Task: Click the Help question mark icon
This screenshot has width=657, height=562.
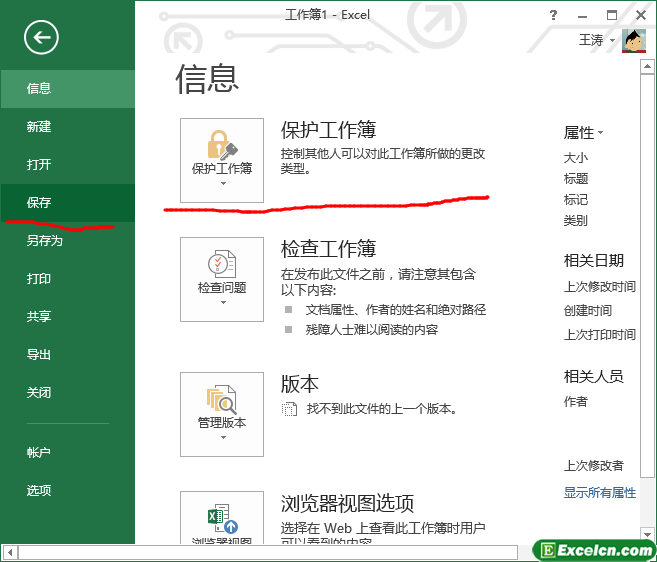Action: [x=553, y=15]
